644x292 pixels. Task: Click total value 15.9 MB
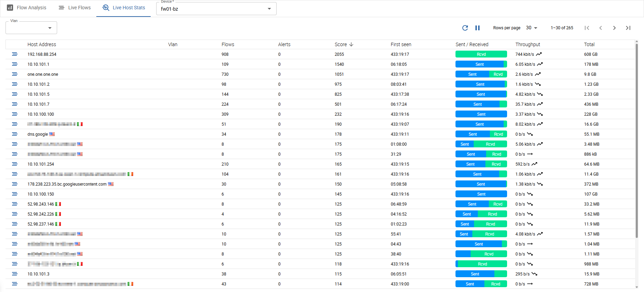591,274
